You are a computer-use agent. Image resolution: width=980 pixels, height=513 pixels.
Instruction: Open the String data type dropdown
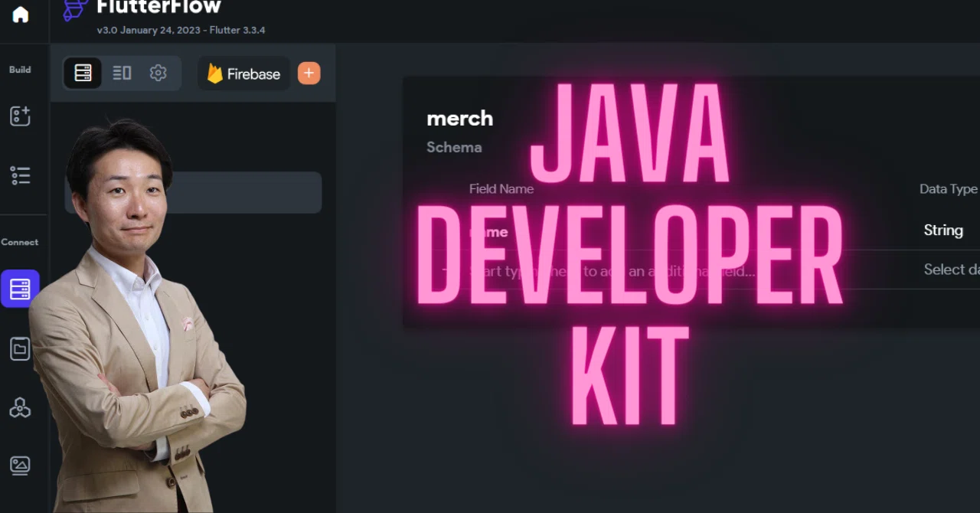(943, 230)
